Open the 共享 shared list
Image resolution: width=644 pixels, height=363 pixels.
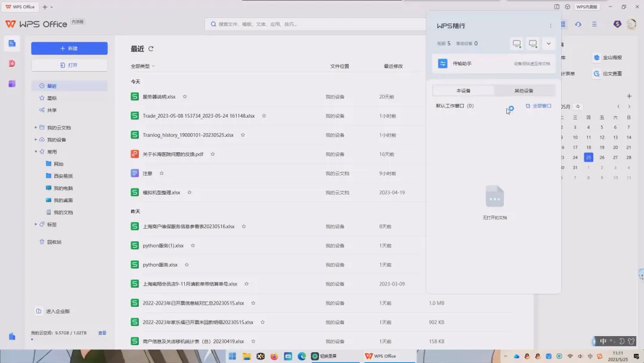tap(52, 110)
